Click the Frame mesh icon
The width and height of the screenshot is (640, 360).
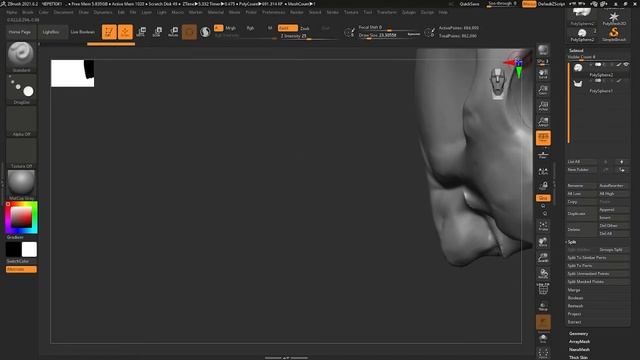tap(543, 226)
